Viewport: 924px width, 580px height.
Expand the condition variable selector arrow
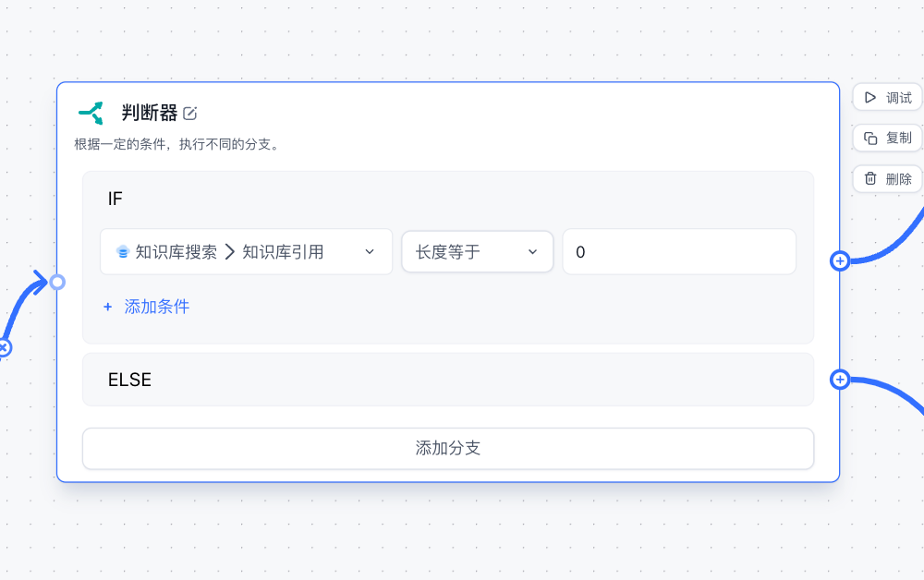pos(369,251)
